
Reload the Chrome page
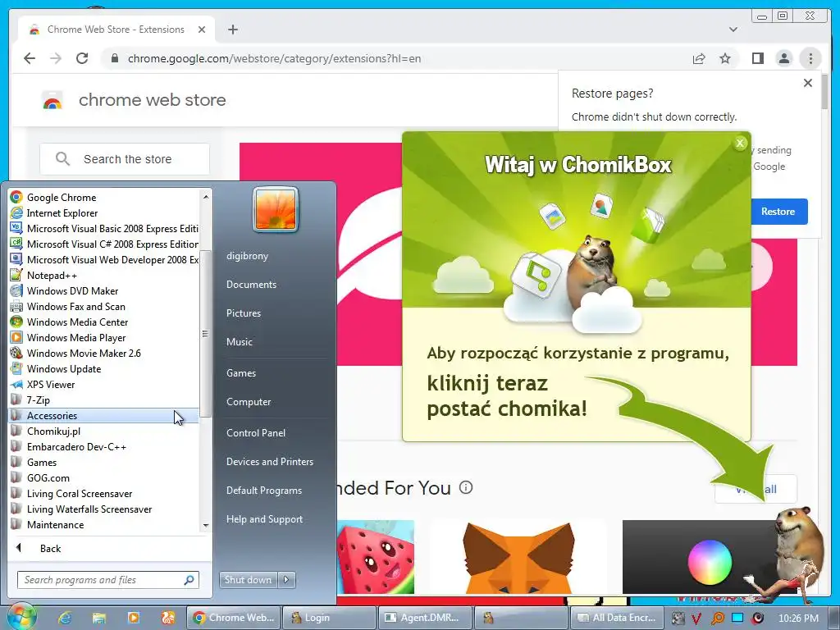82,58
